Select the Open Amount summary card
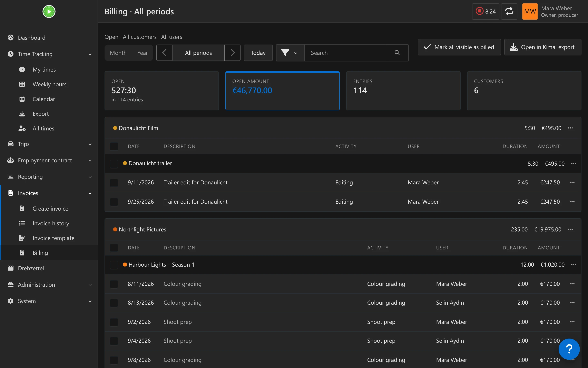Image resolution: width=588 pixels, height=368 pixels. [282, 91]
